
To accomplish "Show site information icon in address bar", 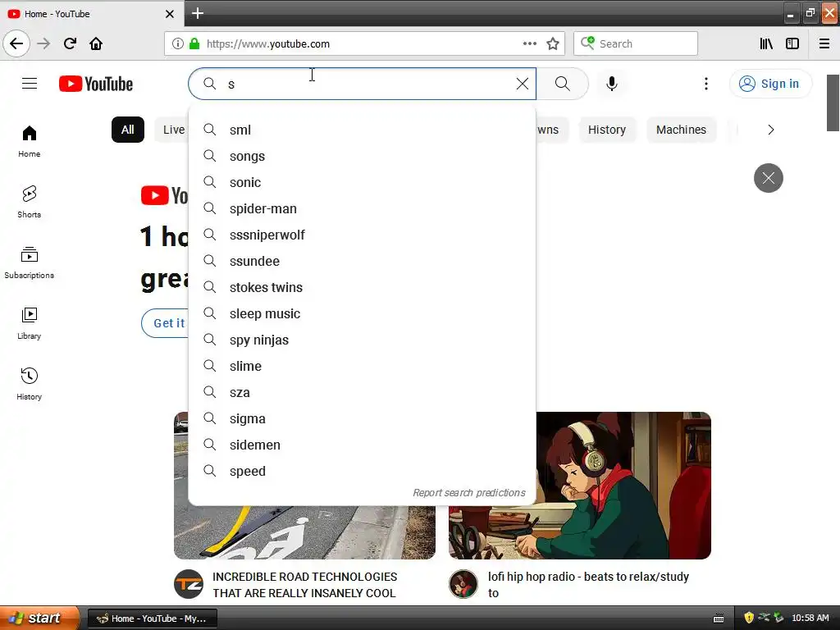I will point(177,43).
